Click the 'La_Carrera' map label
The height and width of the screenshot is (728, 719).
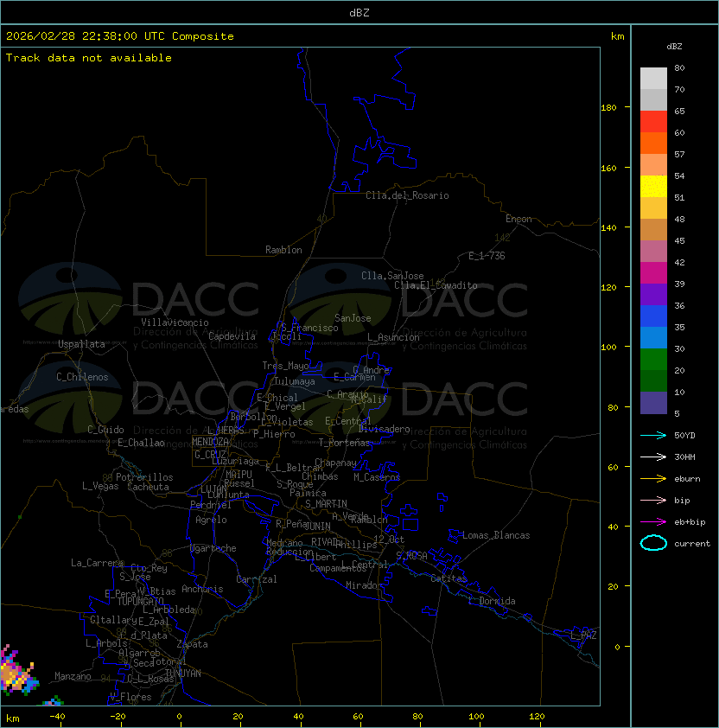tap(97, 563)
